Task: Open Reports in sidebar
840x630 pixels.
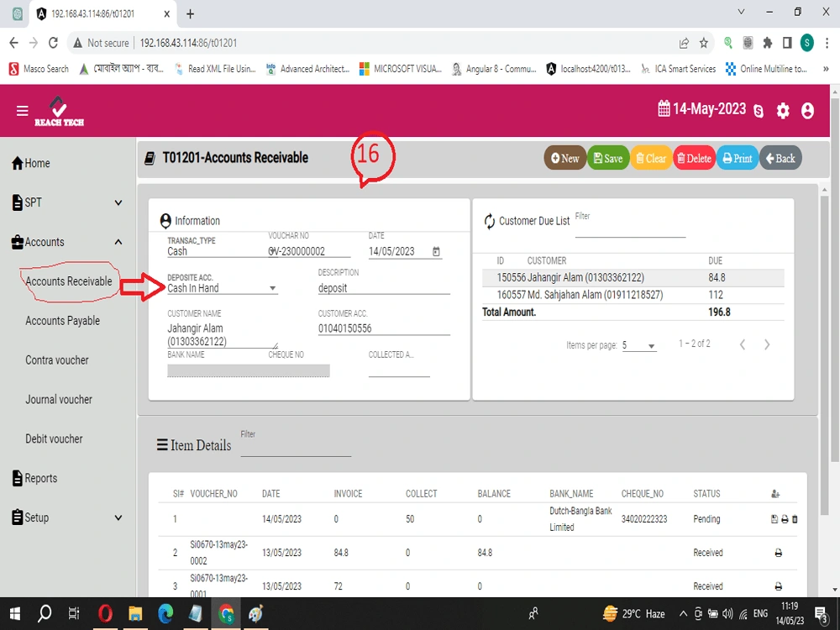Action: pyautogui.click(x=34, y=479)
